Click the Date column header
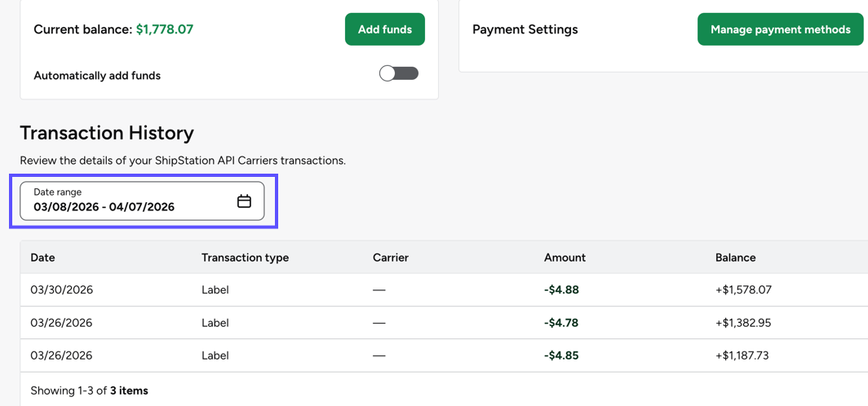 42,257
